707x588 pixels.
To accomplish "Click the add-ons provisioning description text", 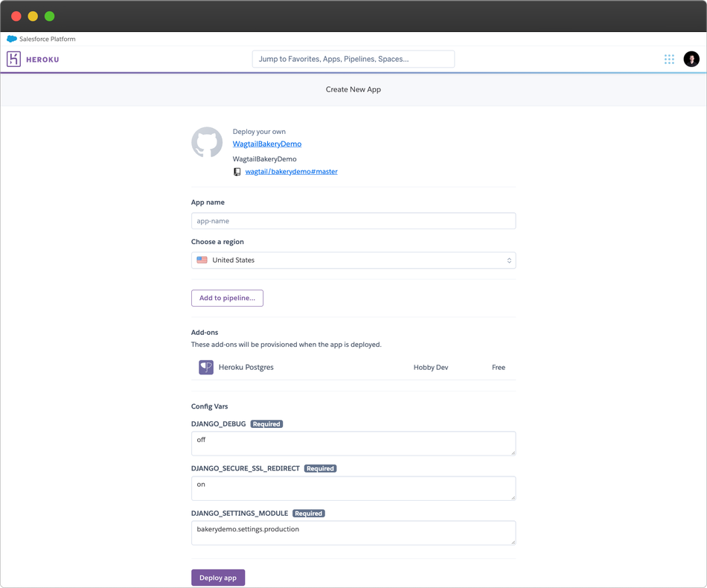I will click(287, 345).
